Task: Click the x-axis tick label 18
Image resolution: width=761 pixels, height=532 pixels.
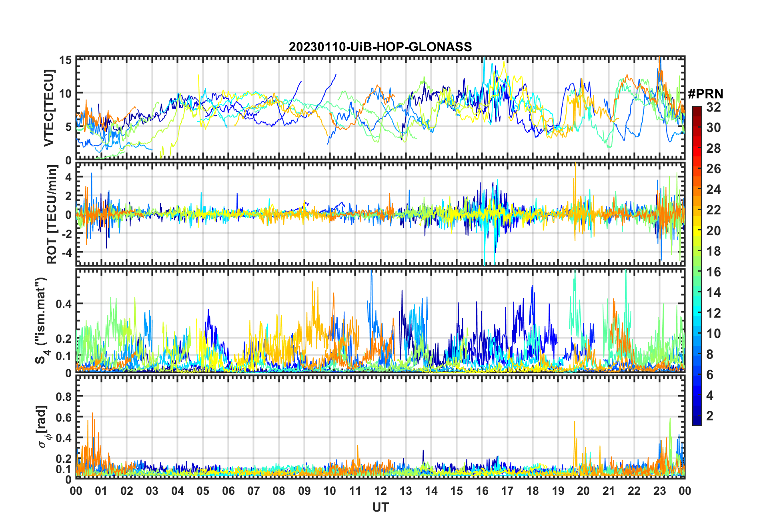Action: pos(533,491)
